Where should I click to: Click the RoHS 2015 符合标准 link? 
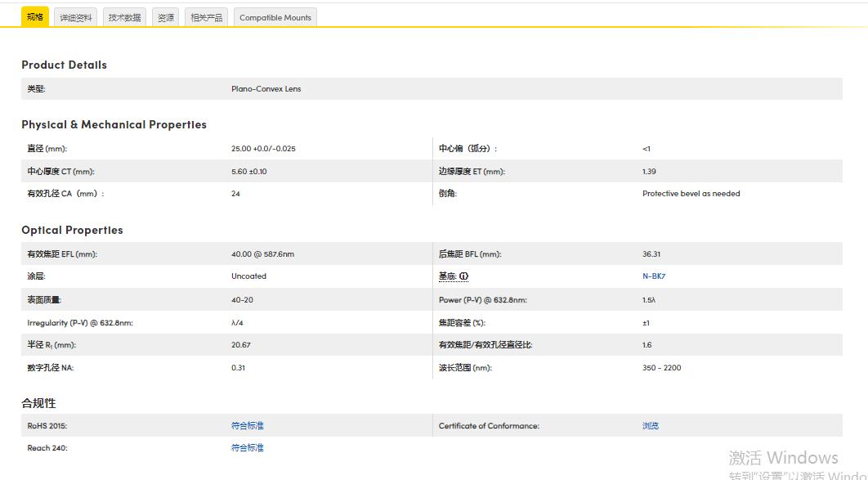tap(247, 425)
